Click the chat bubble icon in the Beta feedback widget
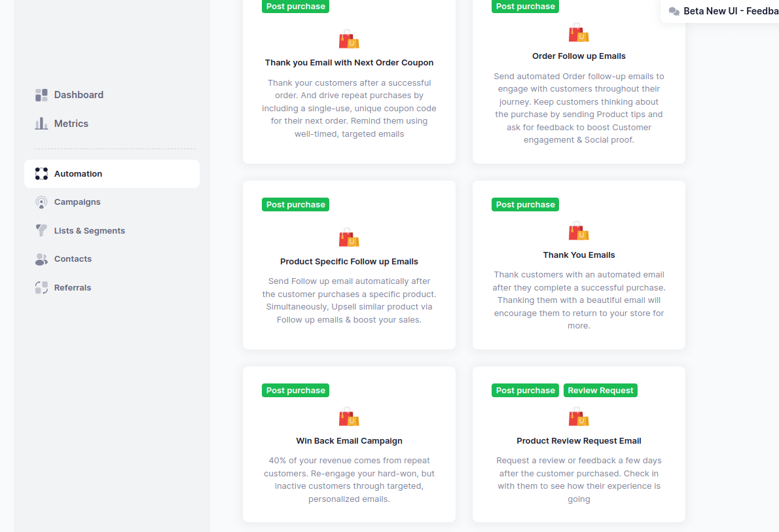Screen dimensions: 779x532 click(674, 11)
